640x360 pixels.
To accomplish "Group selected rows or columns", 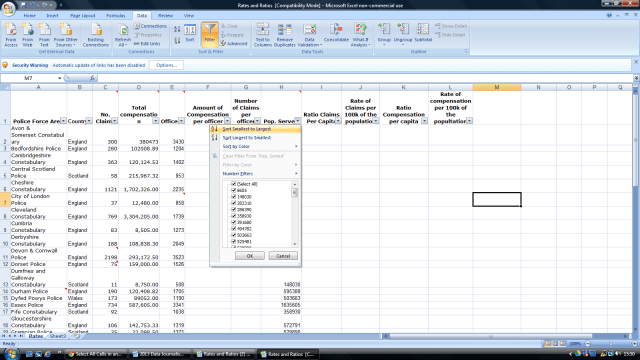I will coord(384,34).
